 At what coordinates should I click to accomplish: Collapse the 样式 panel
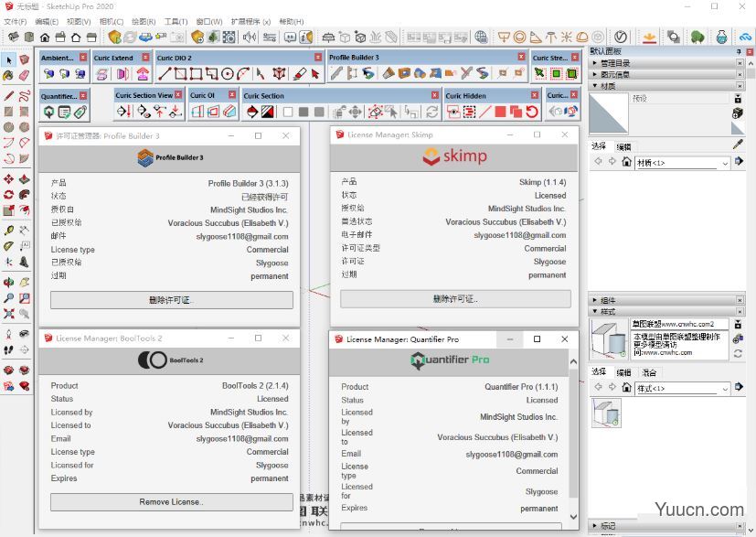pyautogui.click(x=667, y=311)
